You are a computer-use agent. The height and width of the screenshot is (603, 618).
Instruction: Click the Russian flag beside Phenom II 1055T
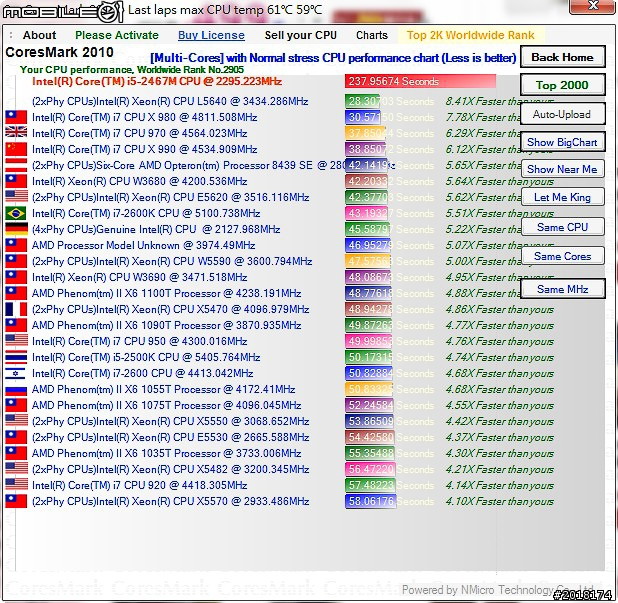(x=16, y=389)
